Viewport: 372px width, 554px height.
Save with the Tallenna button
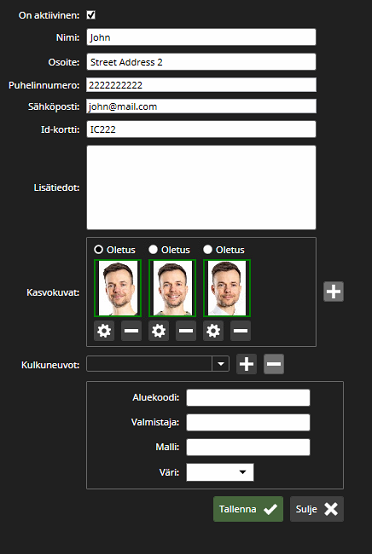[x=248, y=509]
